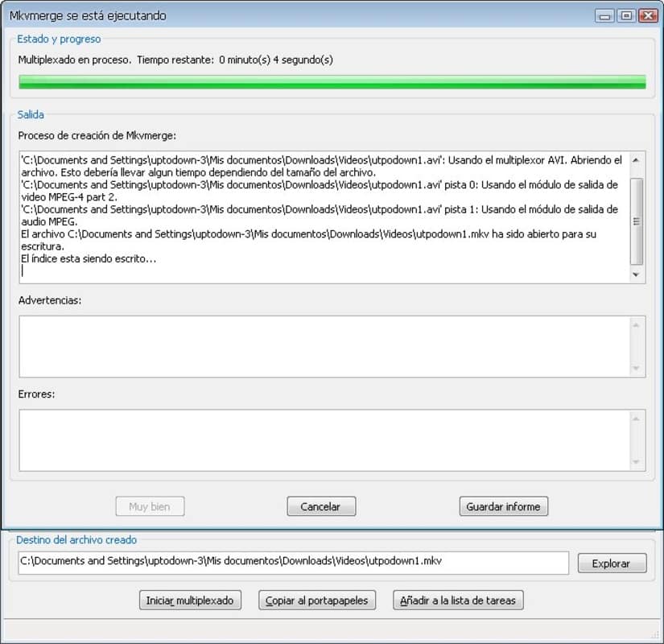
Task: Click the up arrow of the Mkvmerge output scrollbar
Action: (x=637, y=159)
